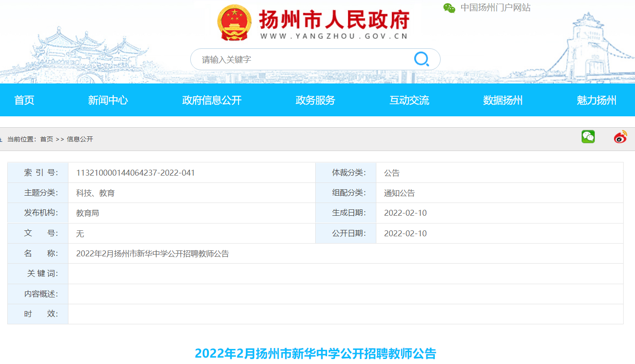Click the blue article headline at page bottom
635x364 pixels.
point(315,354)
